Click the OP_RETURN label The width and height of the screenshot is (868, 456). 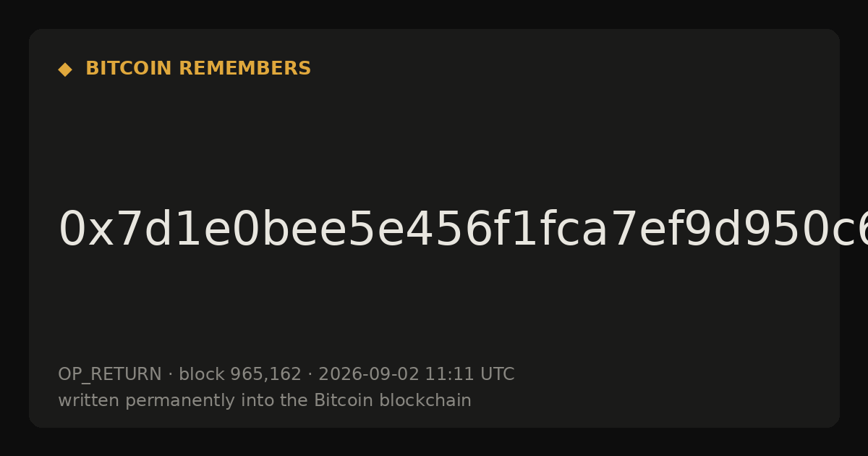click(x=110, y=375)
